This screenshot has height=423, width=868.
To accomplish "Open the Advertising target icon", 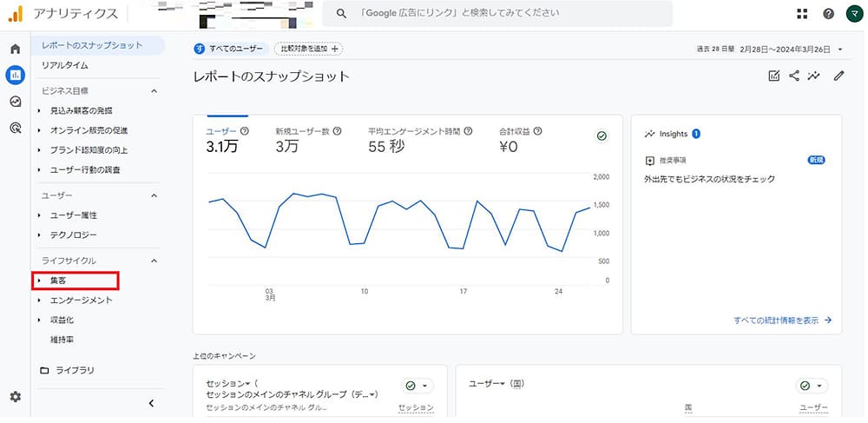I will (16, 129).
